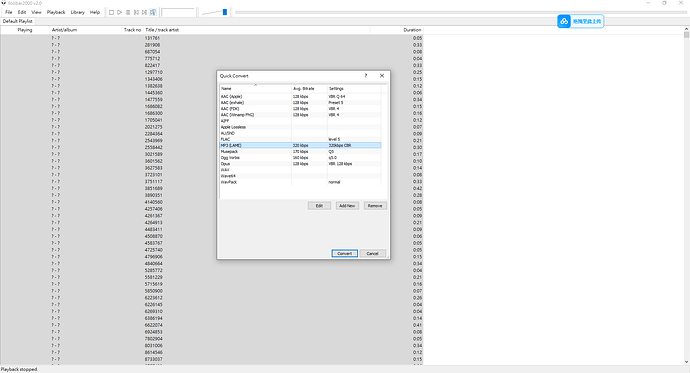Click the Play toolbar icon

click(120, 12)
